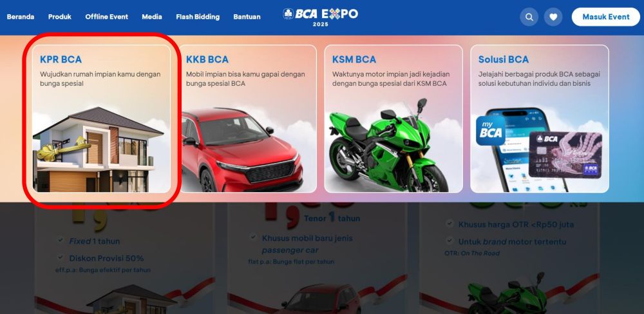Click the BCA Expo 2025 logo
Screen dimensions: 644x314
pos(320,17)
